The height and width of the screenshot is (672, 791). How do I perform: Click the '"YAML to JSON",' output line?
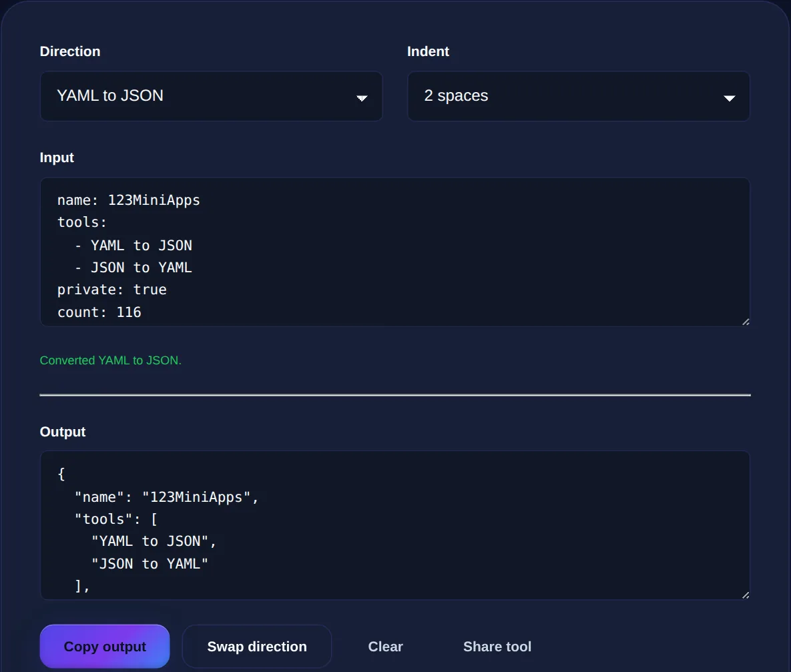pyautogui.click(x=154, y=541)
